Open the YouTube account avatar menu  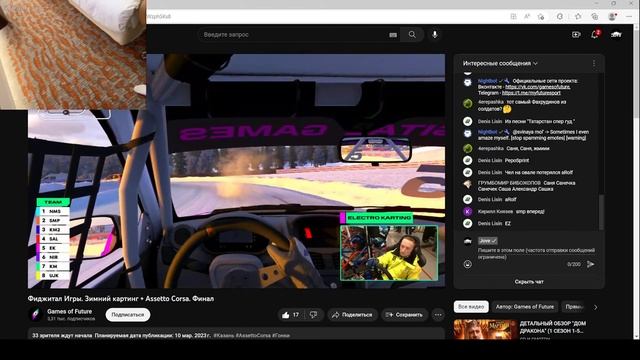pyautogui.click(x=616, y=35)
